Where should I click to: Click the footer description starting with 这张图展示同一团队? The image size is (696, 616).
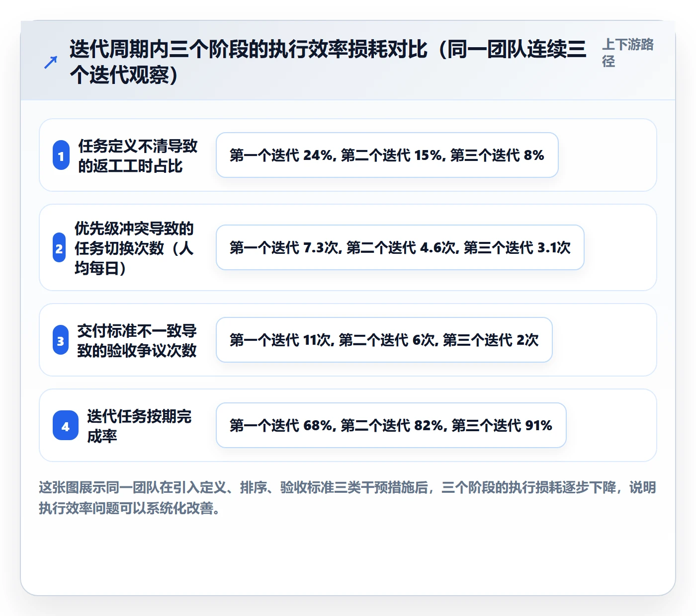(348, 498)
